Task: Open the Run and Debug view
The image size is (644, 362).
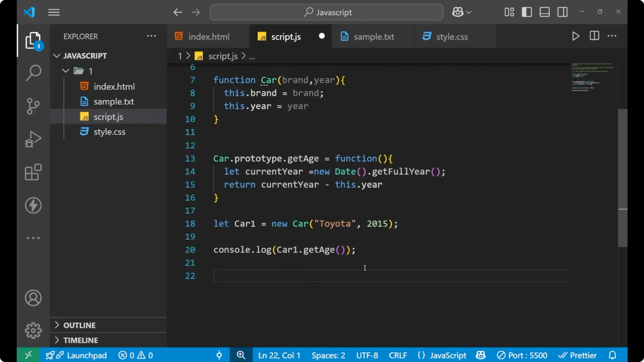Action: click(x=33, y=139)
